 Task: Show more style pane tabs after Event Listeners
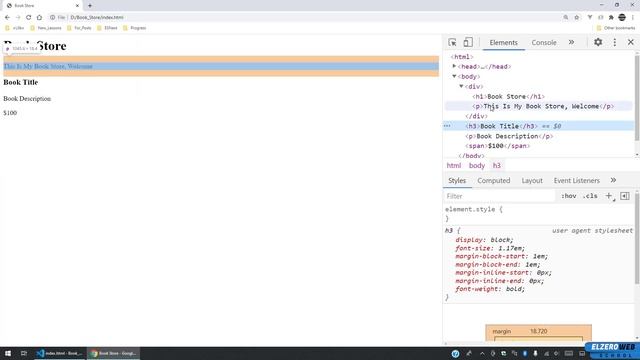tap(613, 180)
